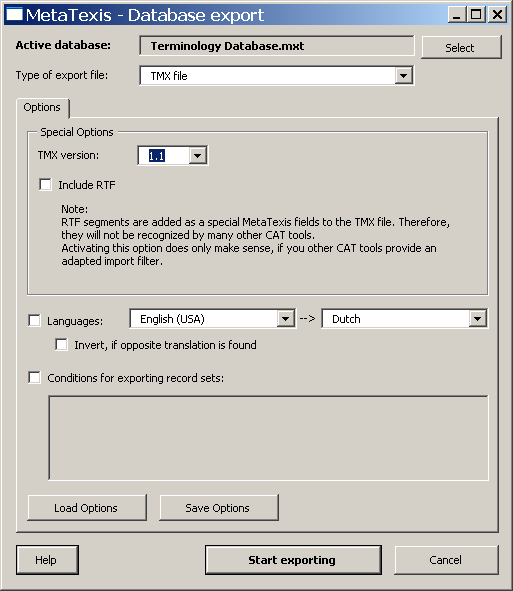Maximize the Database export dialog
This screenshot has height=591, width=513.
pyautogui.click(x=476, y=15)
